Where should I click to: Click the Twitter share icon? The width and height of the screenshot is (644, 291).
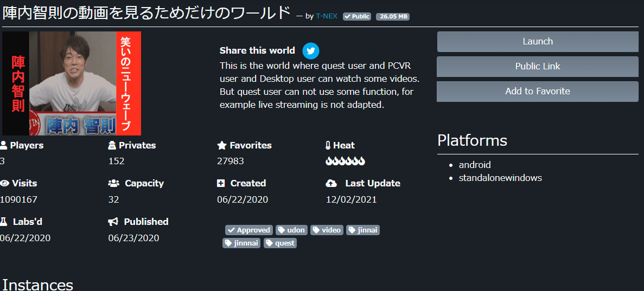coord(310,51)
